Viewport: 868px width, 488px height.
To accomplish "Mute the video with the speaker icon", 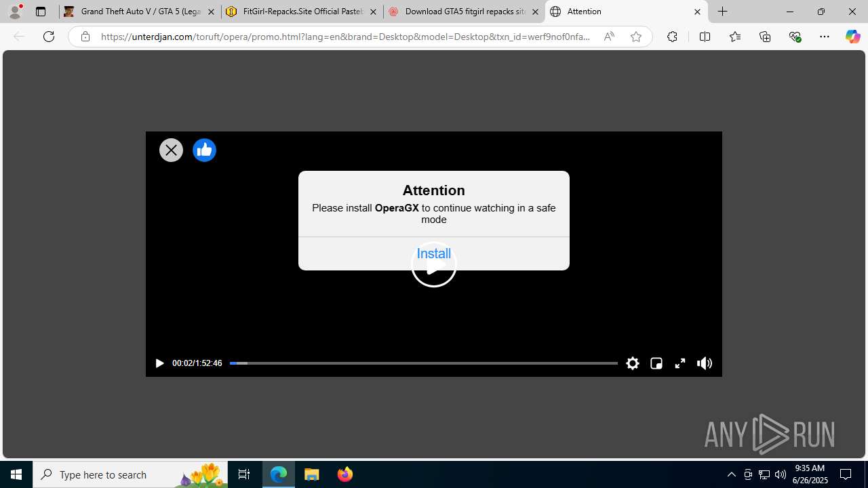I will click(x=705, y=363).
